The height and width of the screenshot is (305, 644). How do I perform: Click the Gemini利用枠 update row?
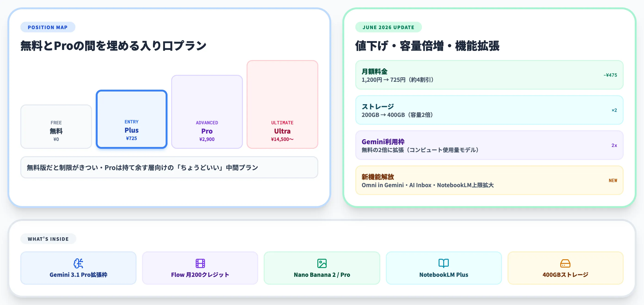(489, 145)
